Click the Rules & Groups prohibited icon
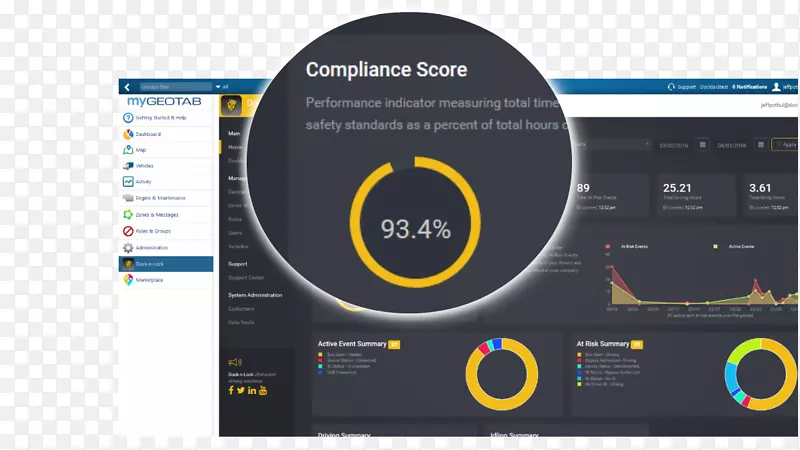800x450 pixels. click(128, 231)
